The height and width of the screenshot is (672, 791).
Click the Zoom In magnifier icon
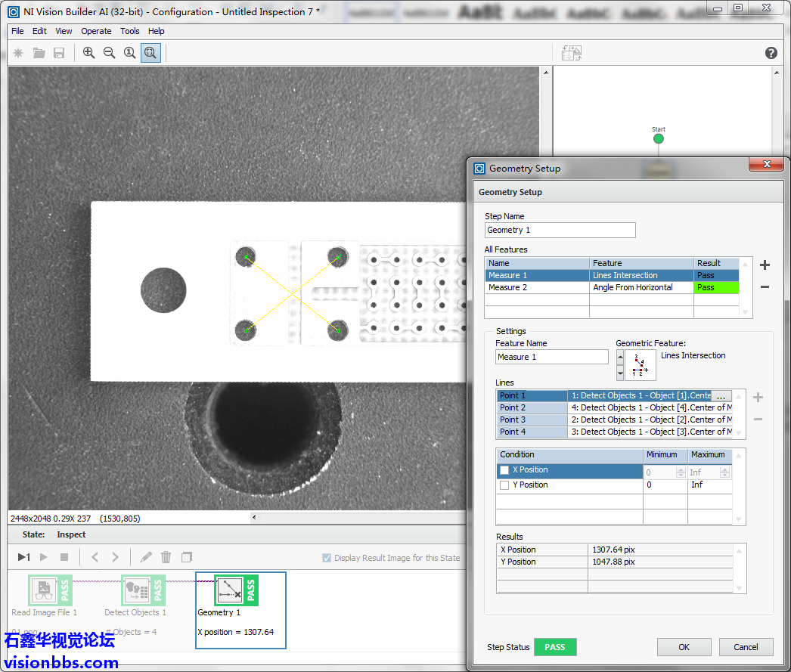89,53
